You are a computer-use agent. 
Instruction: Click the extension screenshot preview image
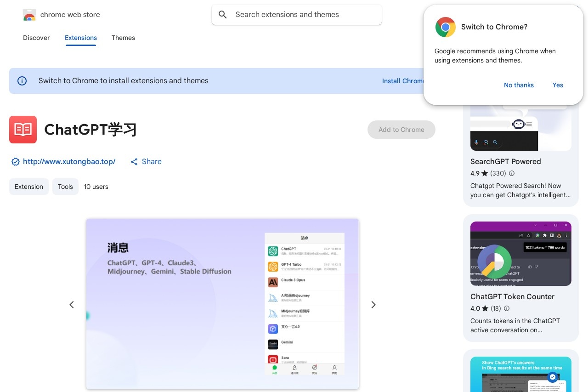(222, 304)
